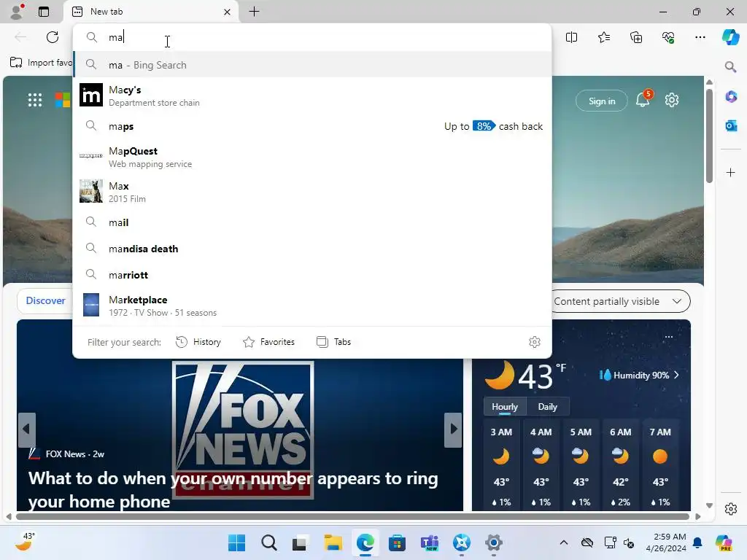Image resolution: width=747 pixels, height=560 pixels.
Task: Open the Settings and more ellipsis menu
Action: pos(700,37)
